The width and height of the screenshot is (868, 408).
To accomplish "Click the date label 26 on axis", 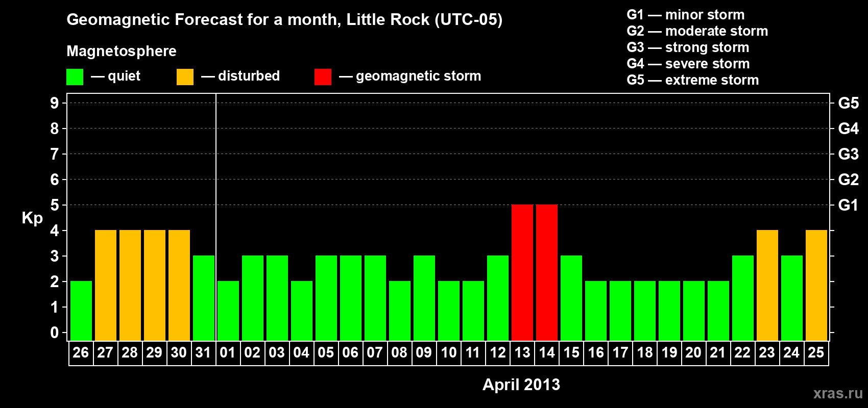I will tap(81, 352).
